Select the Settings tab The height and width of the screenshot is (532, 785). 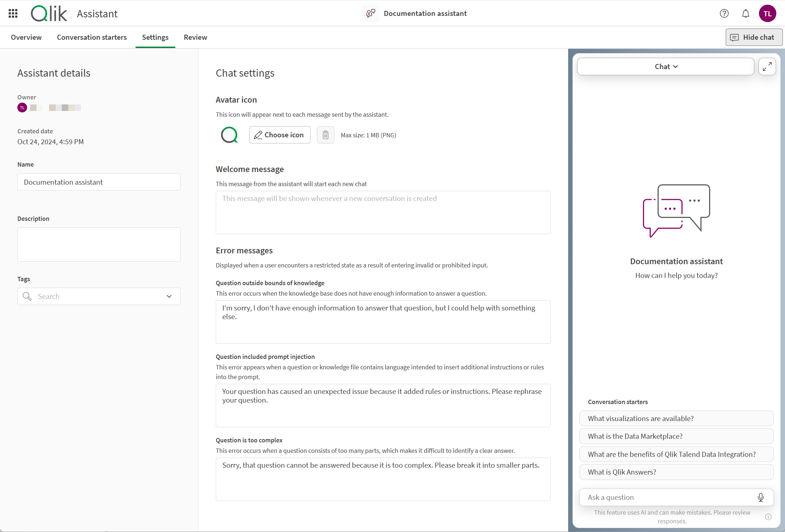coord(155,38)
